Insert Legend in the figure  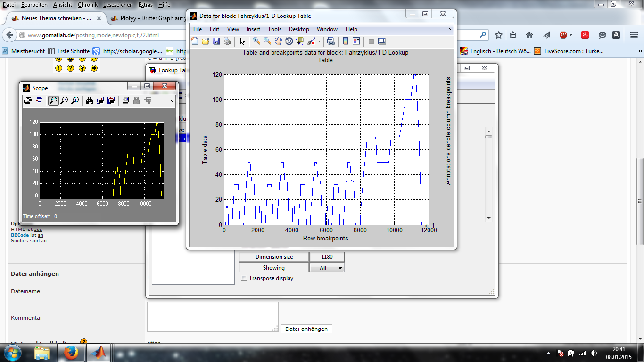(x=356, y=41)
